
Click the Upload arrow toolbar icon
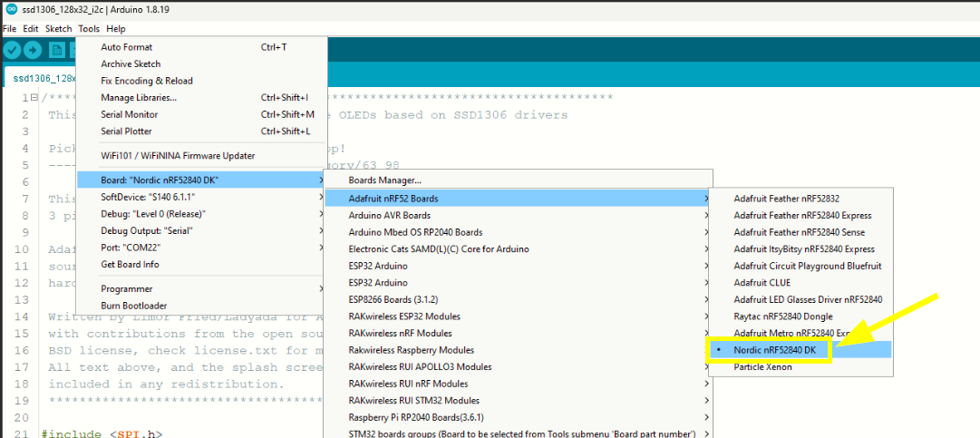33,50
